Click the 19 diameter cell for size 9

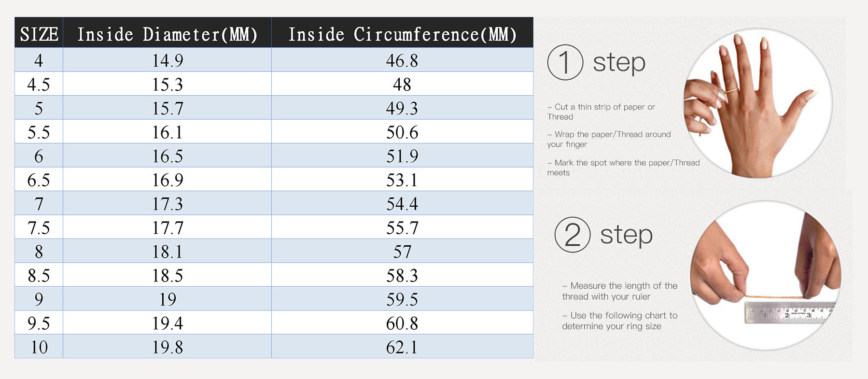[167, 299]
